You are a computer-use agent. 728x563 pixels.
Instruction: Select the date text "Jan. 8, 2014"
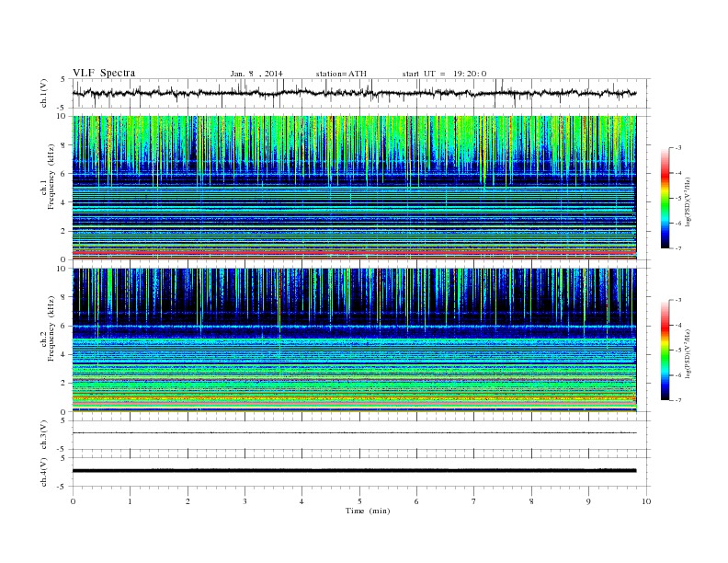click(256, 74)
